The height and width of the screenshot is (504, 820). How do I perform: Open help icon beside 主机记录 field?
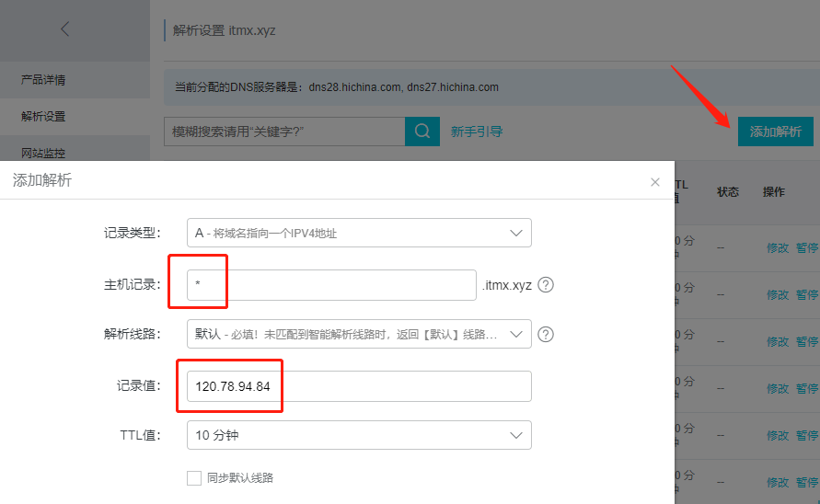[x=546, y=285]
